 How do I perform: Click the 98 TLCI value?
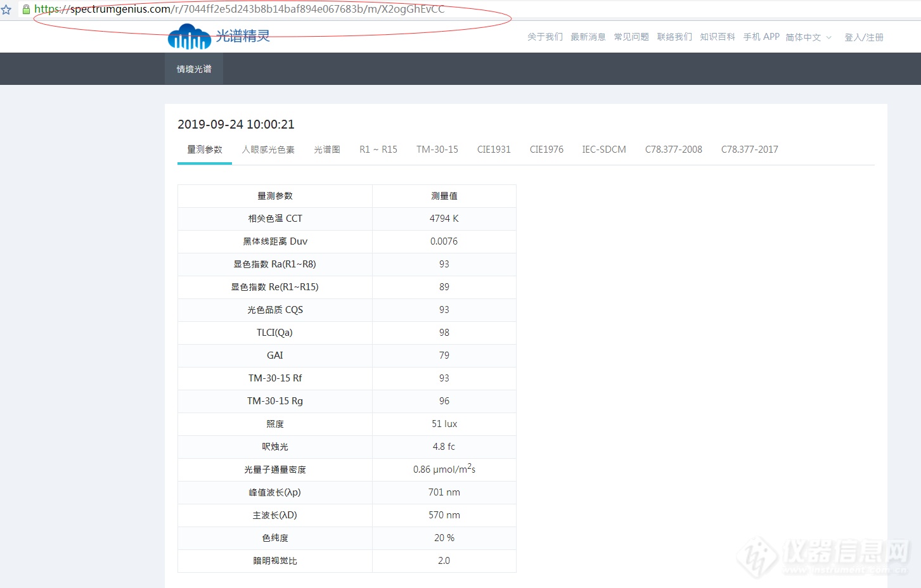pyautogui.click(x=444, y=333)
